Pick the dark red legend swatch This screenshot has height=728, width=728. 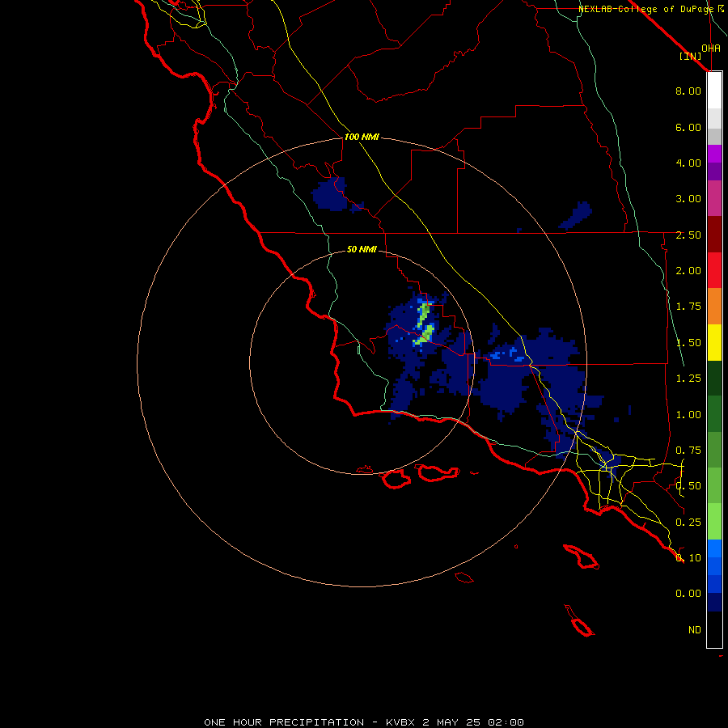pyautogui.click(x=714, y=235)
